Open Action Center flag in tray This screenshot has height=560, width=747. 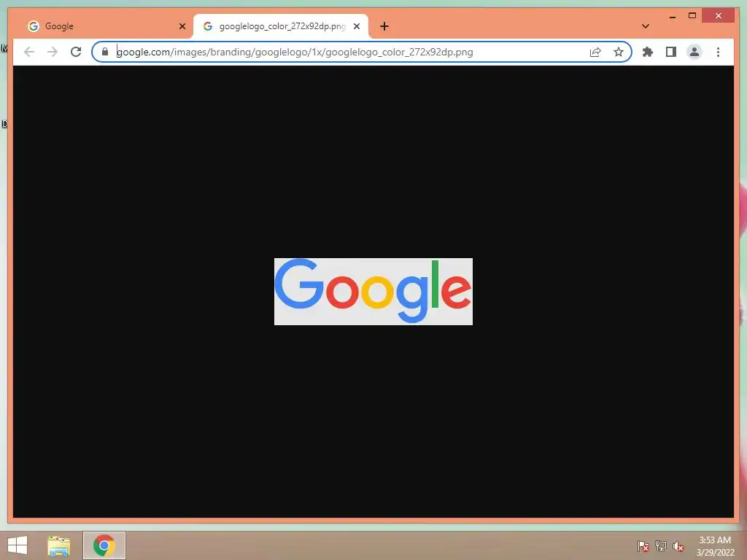point(643,546)
